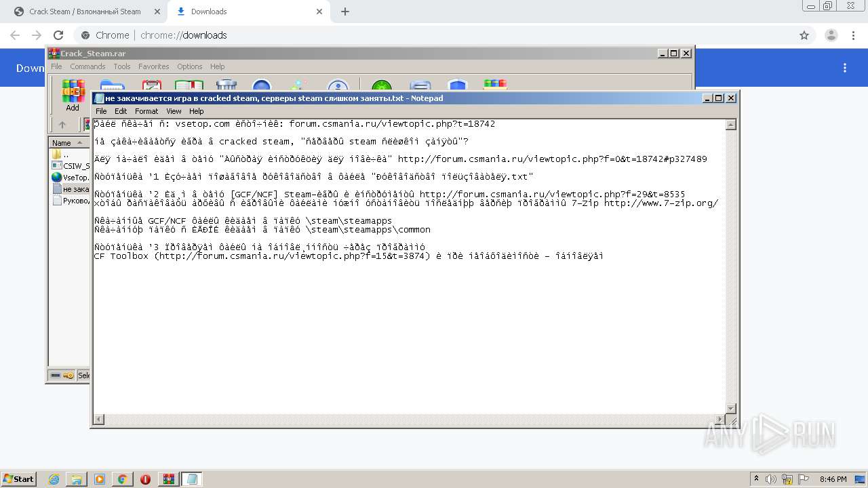The image size is (868, 488).
Task: Maximize the Notepad window
Action: click(x=719, y=98)
